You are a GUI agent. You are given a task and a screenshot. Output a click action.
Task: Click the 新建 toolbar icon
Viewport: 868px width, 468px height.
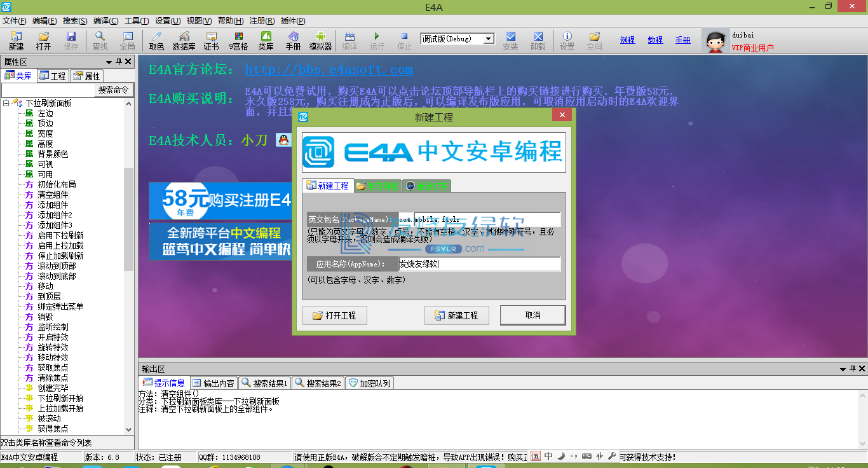pyautogui.click(x=16, y=41)
